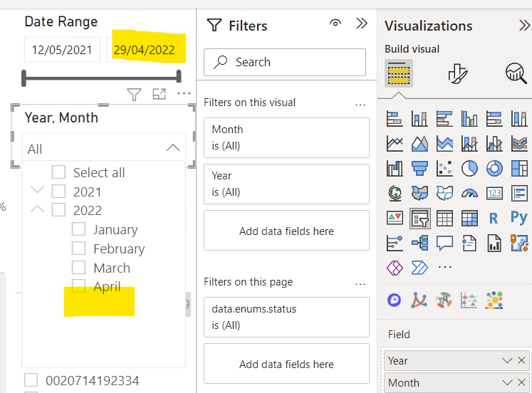Tick the February checkbox
Image resolution: width=532 pixels, height=393 pixels.
point(79,248)
